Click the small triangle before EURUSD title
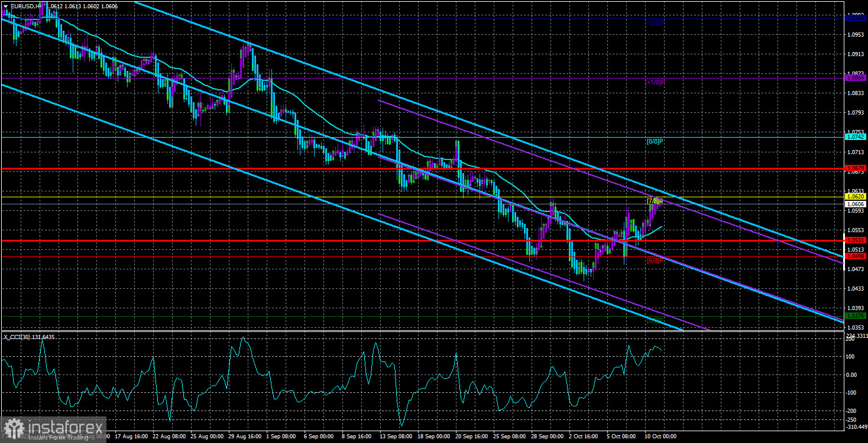This screenshot has height=443, width=868. (5, 5)
